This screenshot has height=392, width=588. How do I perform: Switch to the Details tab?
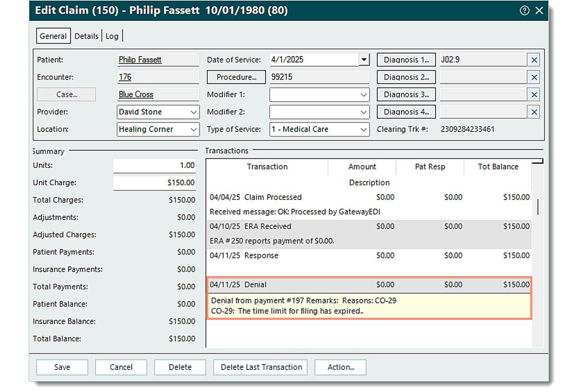pyautogui.click(x=86, y=36)
